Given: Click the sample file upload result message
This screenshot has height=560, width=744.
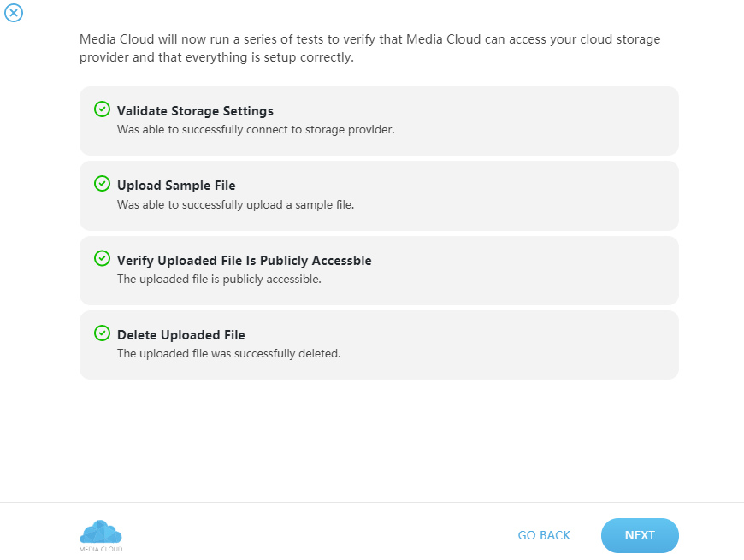Looking at the screenshot, I should (x=235, y=204).
